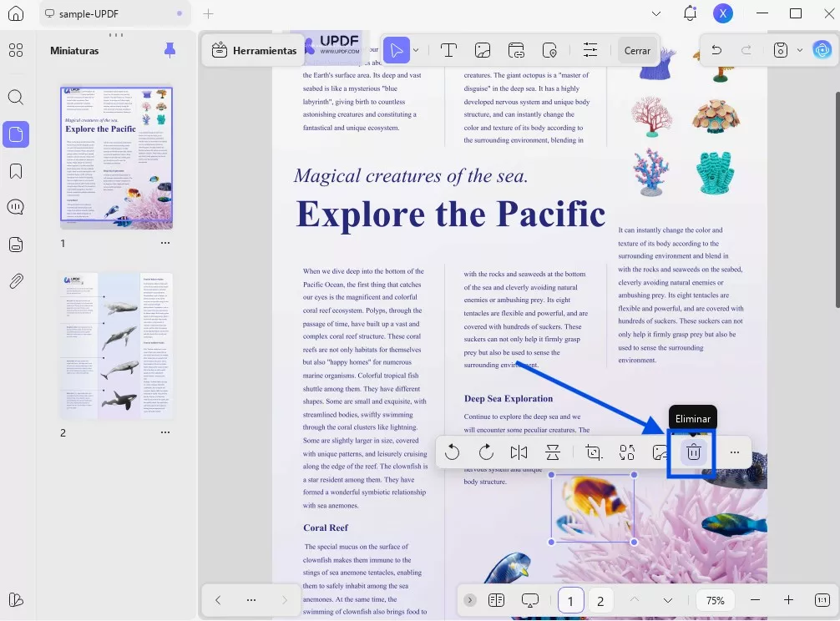
Task: Go to previous page arrow bottom-left
Action: 217,600
